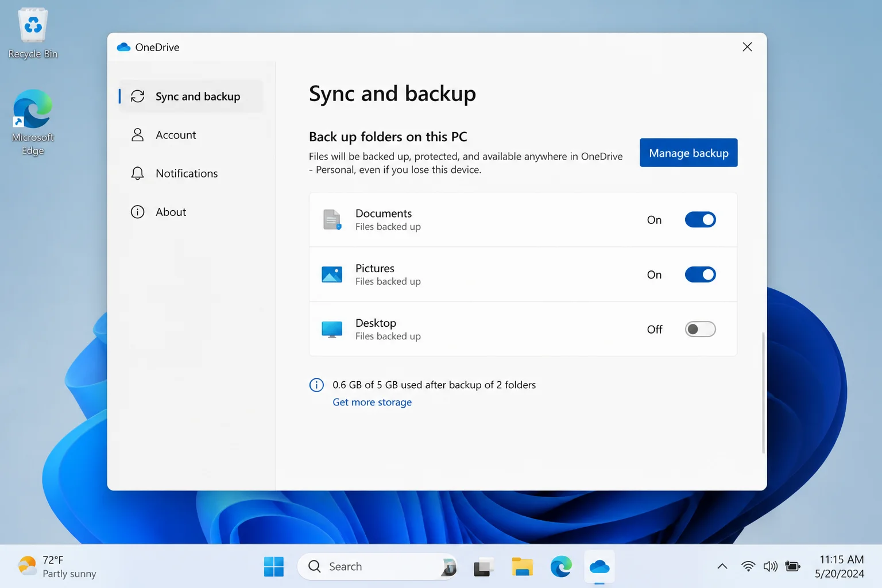The image size is (882, 588).
Task: Click the OneDrive window vertical scrollbar
Action: tap(763, 392)
